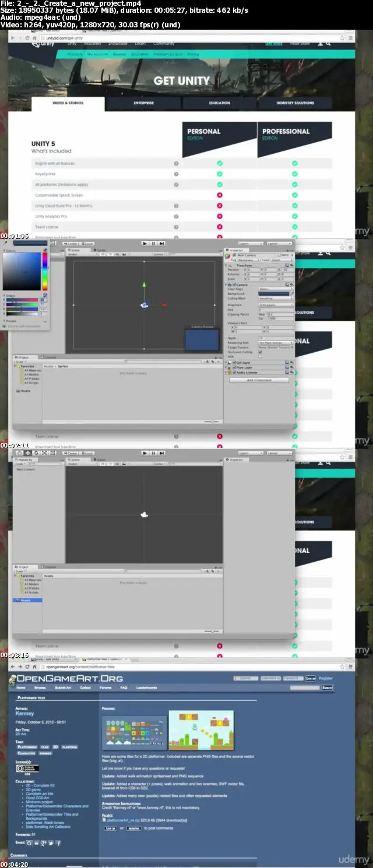Click browser back arrow in 00:01:06 frame
Image resolution: width=373 pixels, height=868 pixels.
coord(12,37)
